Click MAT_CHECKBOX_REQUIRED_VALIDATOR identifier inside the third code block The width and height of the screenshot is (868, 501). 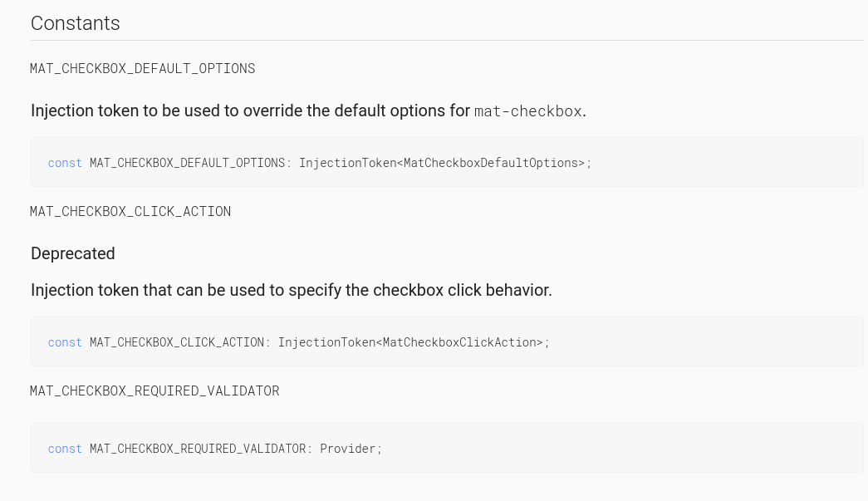pyautogui.click(x=198, y=449)
